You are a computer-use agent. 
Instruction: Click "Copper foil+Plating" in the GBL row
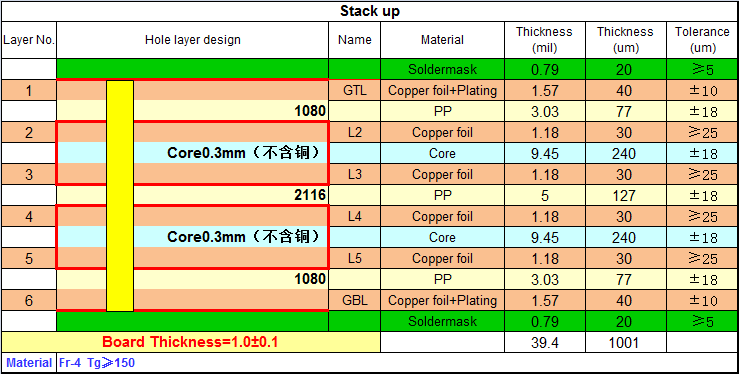(442, 300)
